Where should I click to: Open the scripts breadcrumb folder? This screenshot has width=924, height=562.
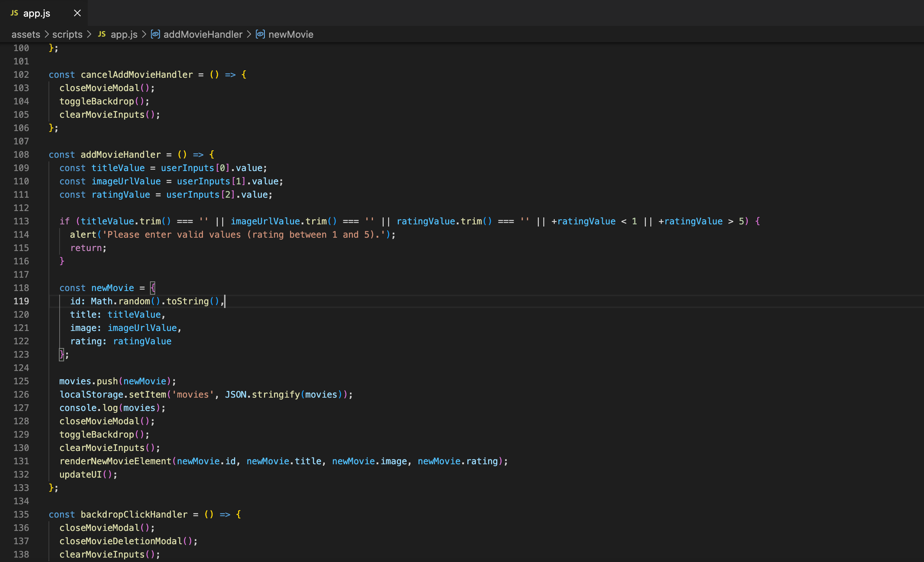pyautogui.click(x=67, y=34)
